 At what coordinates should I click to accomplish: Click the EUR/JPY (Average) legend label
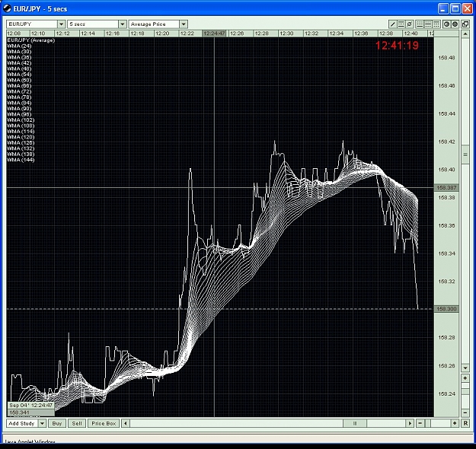pyautogui.click(x=31, y=40)
